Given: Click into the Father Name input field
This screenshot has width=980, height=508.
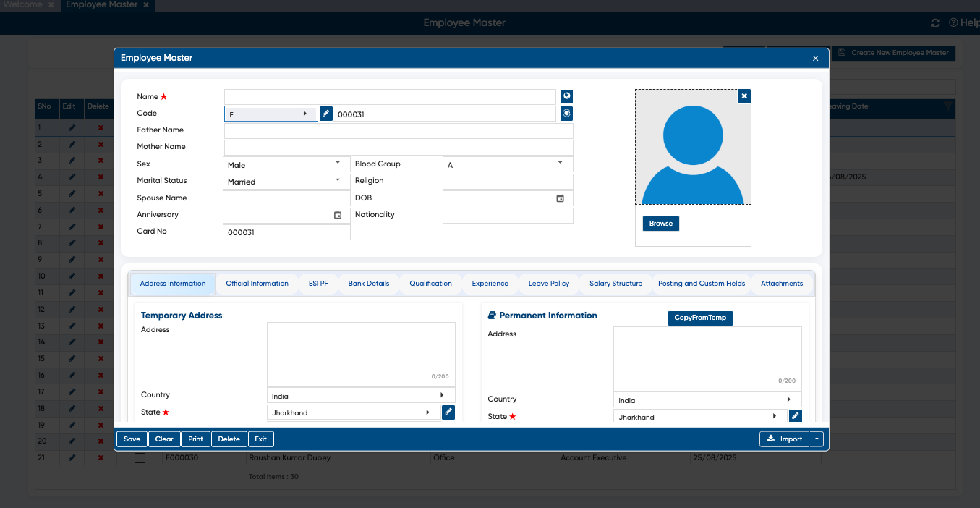Looking at the screenshot, I should point(398,131).
